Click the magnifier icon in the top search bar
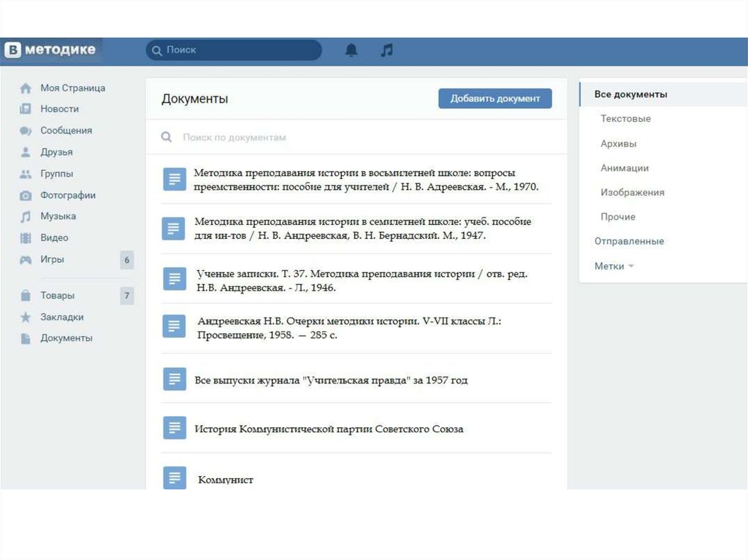 pos(157,50)
